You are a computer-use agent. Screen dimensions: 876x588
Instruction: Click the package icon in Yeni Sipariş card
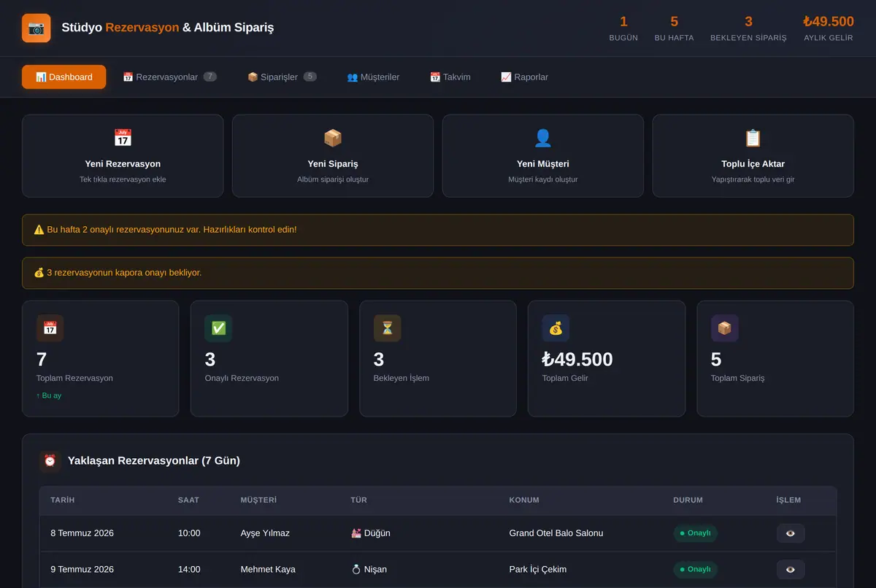(333, 138)
